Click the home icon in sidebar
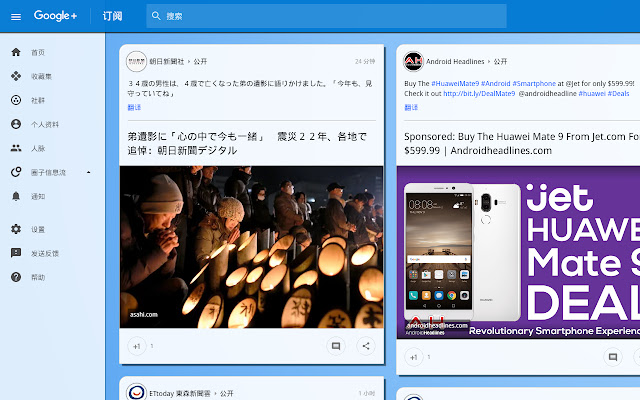 (x=16, y=52)
